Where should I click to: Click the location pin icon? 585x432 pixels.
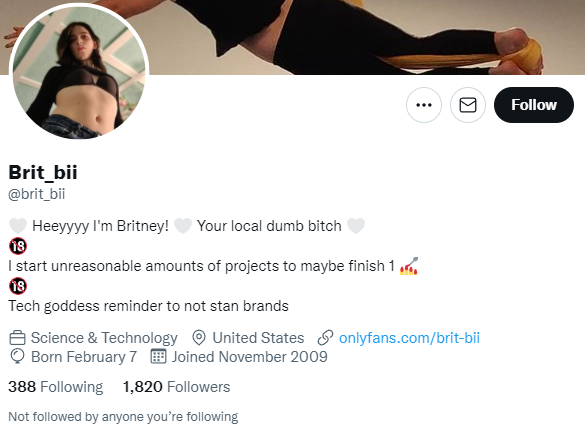[199, 338]
